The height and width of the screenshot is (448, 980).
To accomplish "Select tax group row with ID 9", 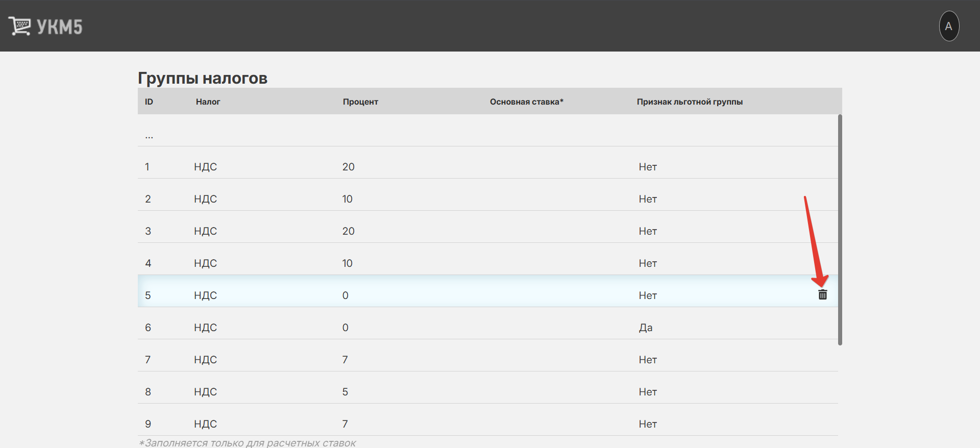I will (x=148, y=424).
